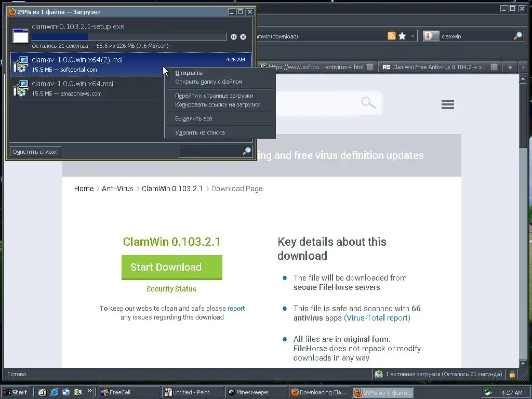
Task: Cancel the clamwin setup download
Action: [x=243, y=37]
